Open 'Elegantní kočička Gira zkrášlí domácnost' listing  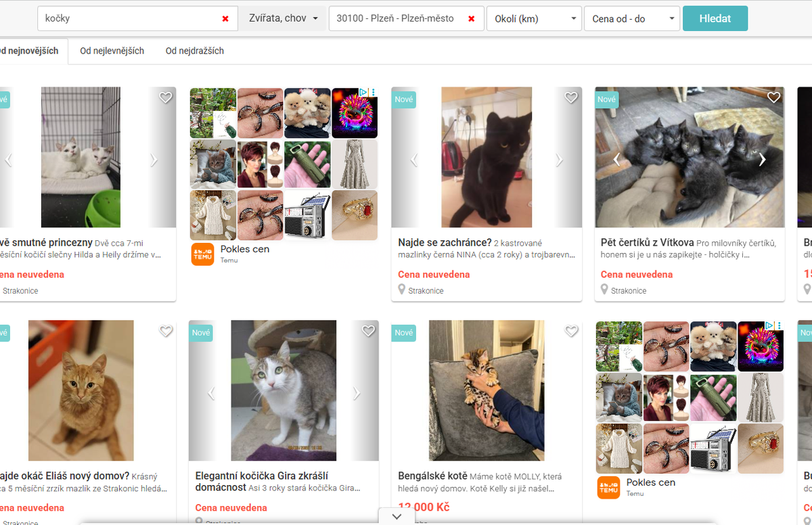click(262, 481)
